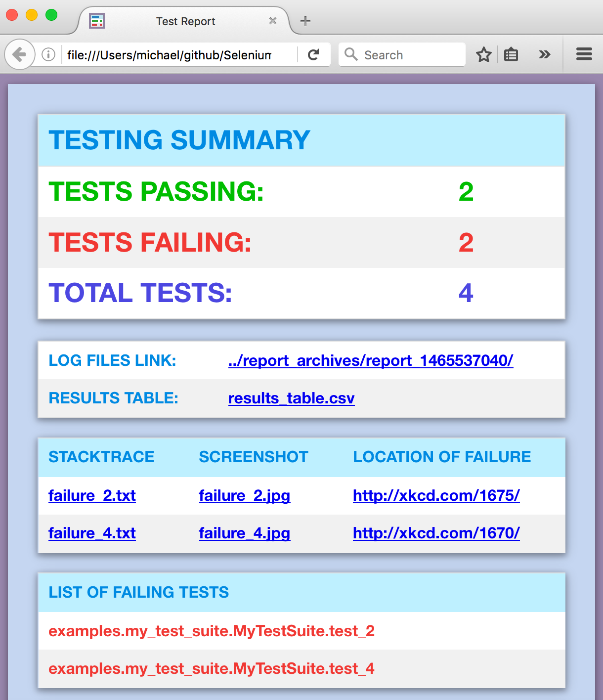Open http://xkcd.com/1670/ link
The image size is (603, 700).
tap(436, 533)
